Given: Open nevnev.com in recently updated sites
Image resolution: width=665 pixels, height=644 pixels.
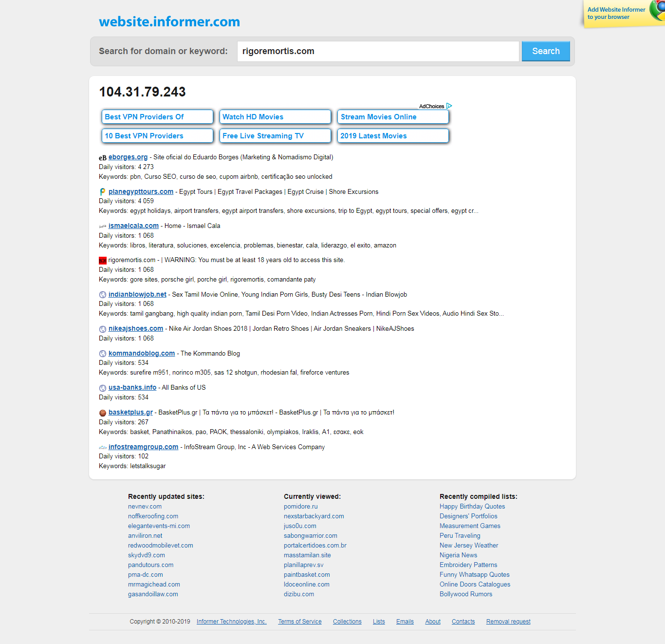Looking at the screenshot, I should (x=145, y=507).
